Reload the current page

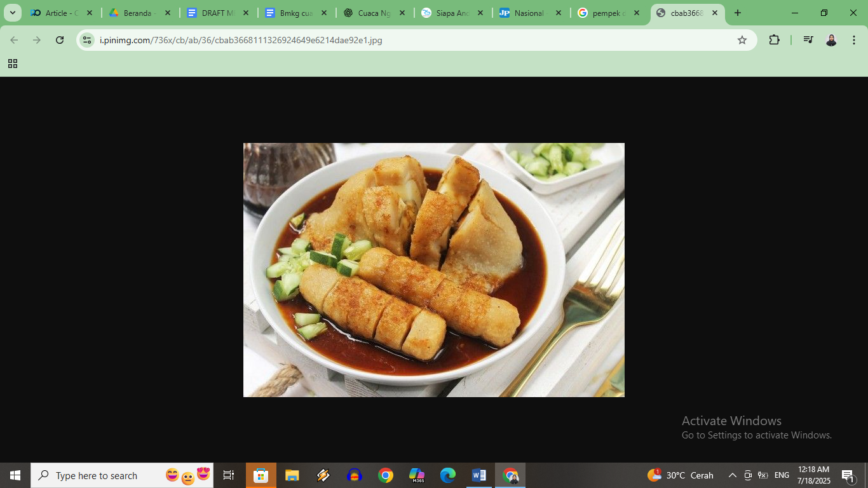(x=59, y=39)
